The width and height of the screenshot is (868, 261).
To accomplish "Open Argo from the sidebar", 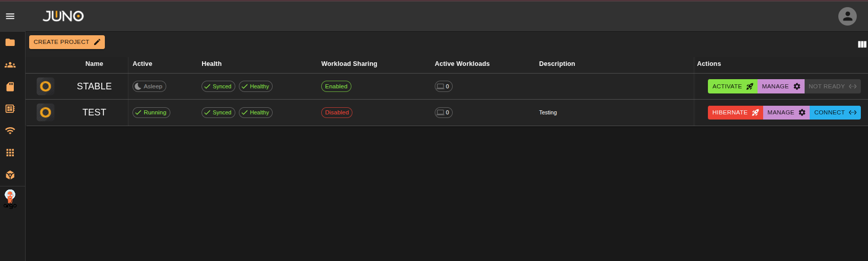I will (x=10, y=199).
